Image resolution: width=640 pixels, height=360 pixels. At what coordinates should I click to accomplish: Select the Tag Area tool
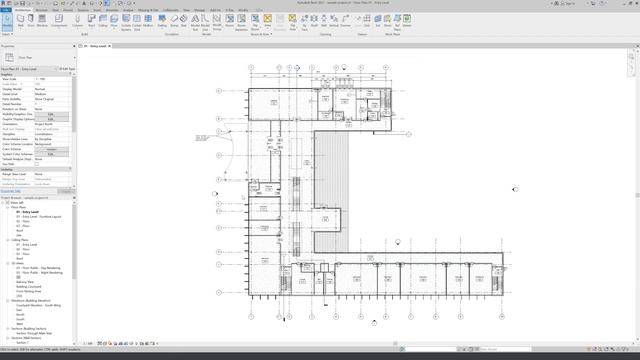[292, 23]
